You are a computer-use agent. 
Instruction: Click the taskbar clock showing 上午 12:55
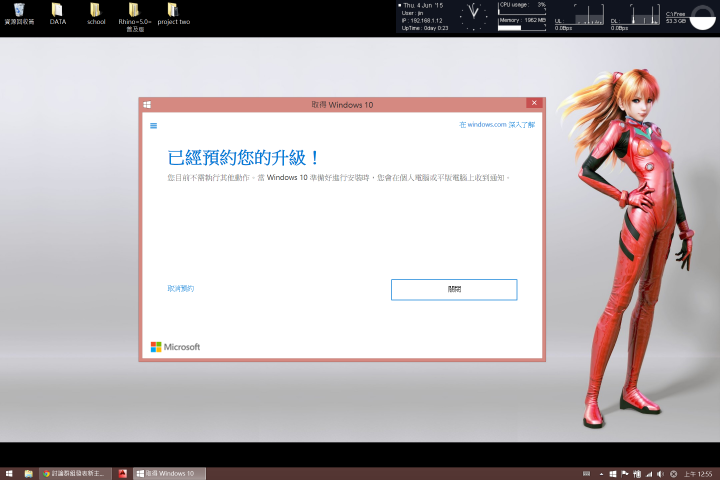[x=698, y=474]
